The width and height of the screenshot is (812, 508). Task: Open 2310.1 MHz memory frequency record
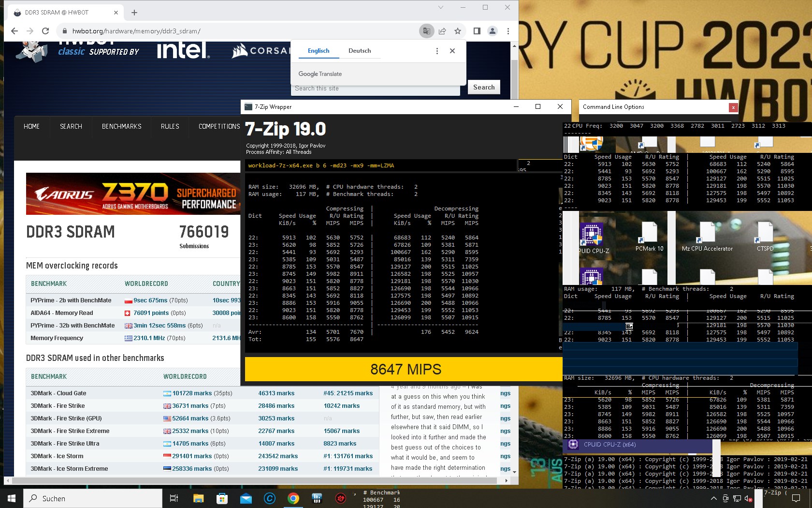tap(149, 338)
